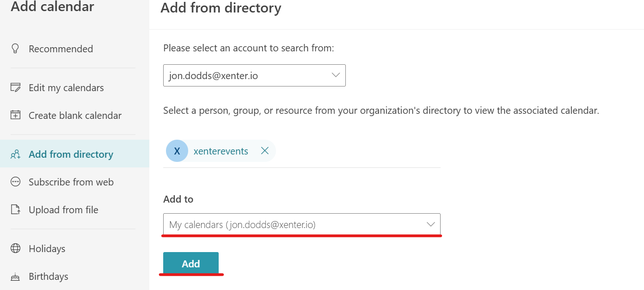Click the Subscribe from web icon
This screenshot has height=290, width=644.
click(16, 182)
